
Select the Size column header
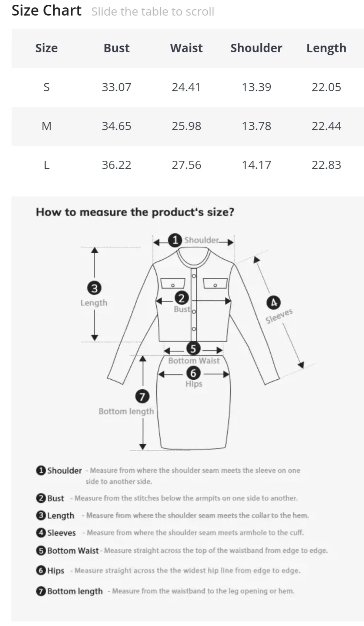[x=46, y=48]
